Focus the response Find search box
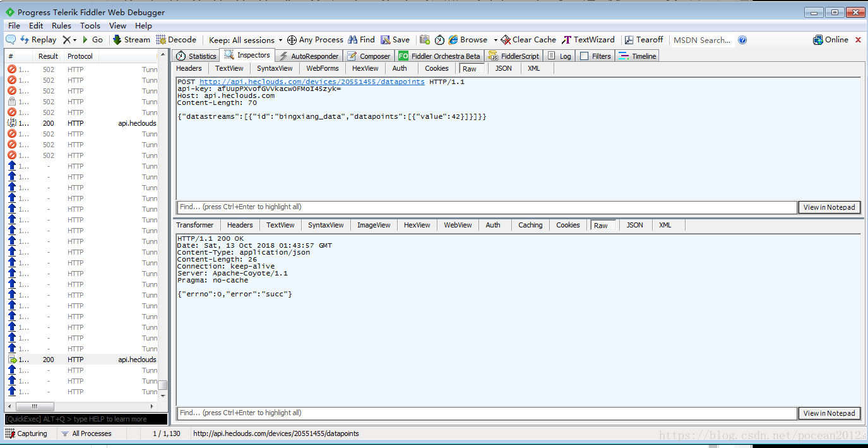 [x=487, y=413]
